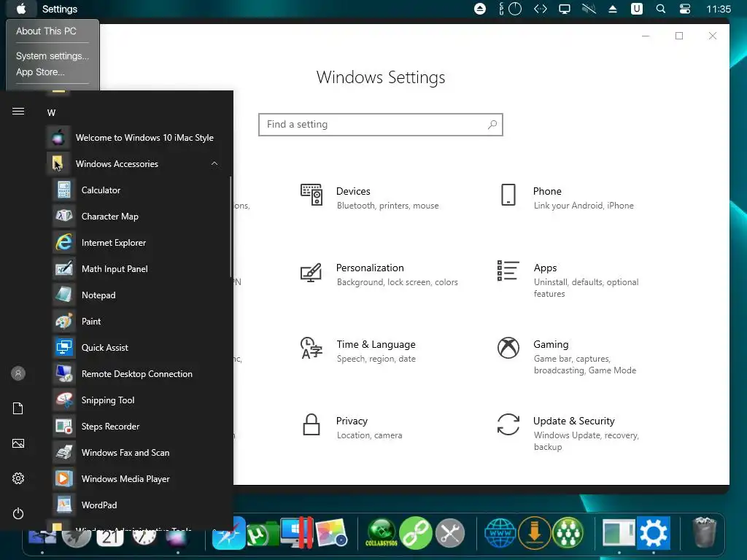Open the window panel dock icon
This screenshot has height=560, width=747.
coord(619,533)
